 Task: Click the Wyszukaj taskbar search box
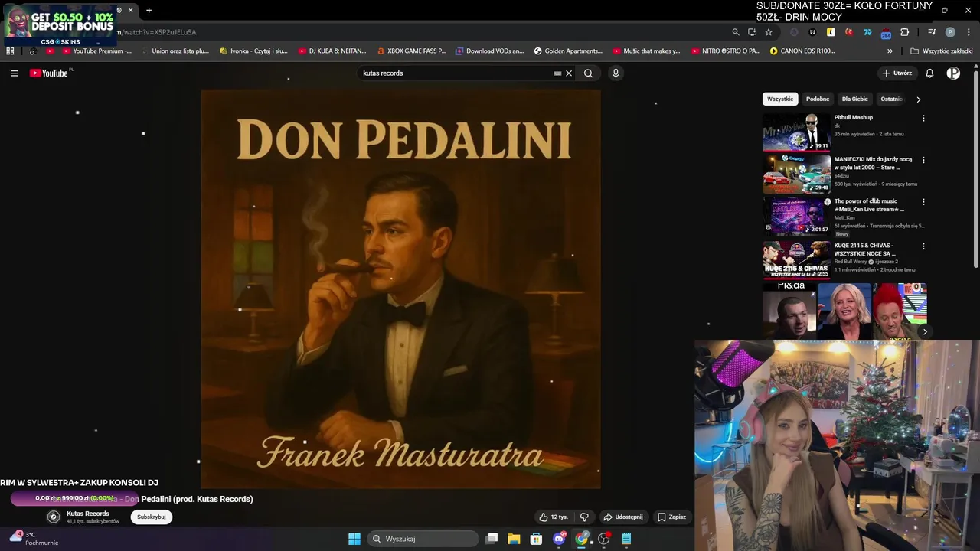[x=423, y=539]
